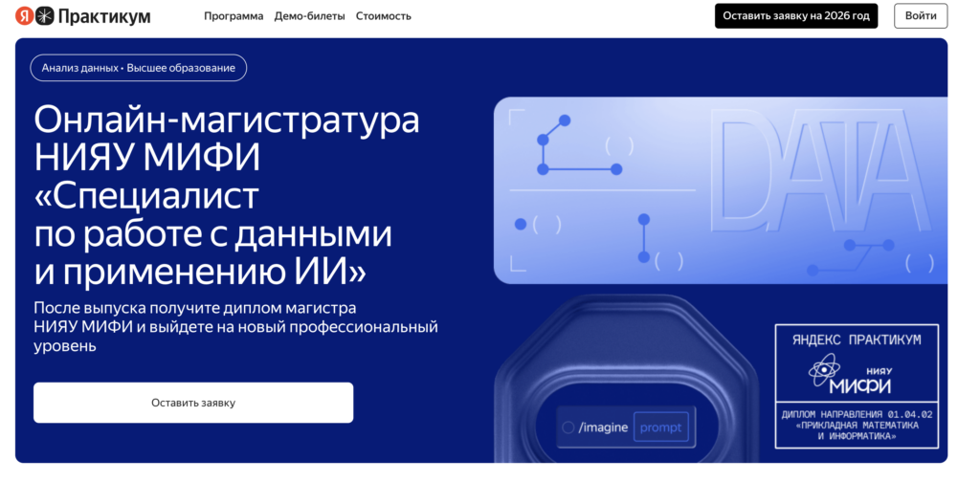Image resolution: width=980 pixels, height=482 pixels.
Task: Select the Анализ данных • Высшее образование tag
Action: [139, 68]
